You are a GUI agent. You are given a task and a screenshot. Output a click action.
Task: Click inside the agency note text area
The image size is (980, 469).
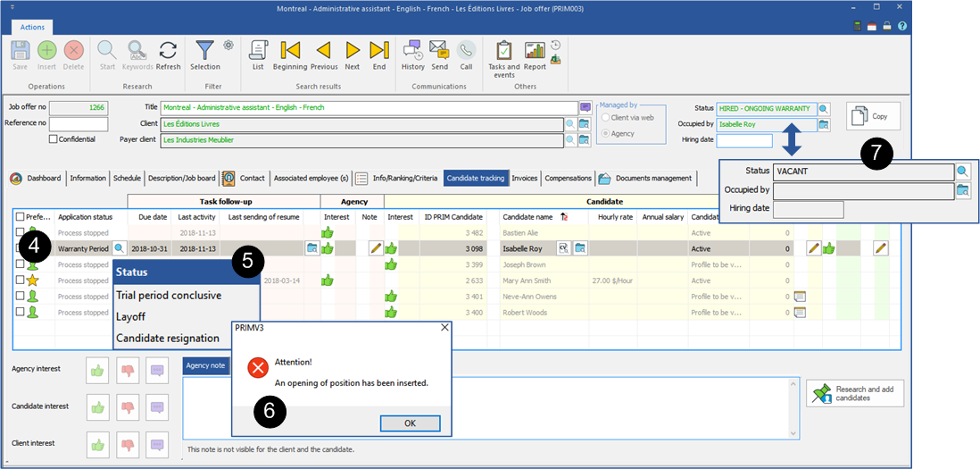[x=486, y=407]
